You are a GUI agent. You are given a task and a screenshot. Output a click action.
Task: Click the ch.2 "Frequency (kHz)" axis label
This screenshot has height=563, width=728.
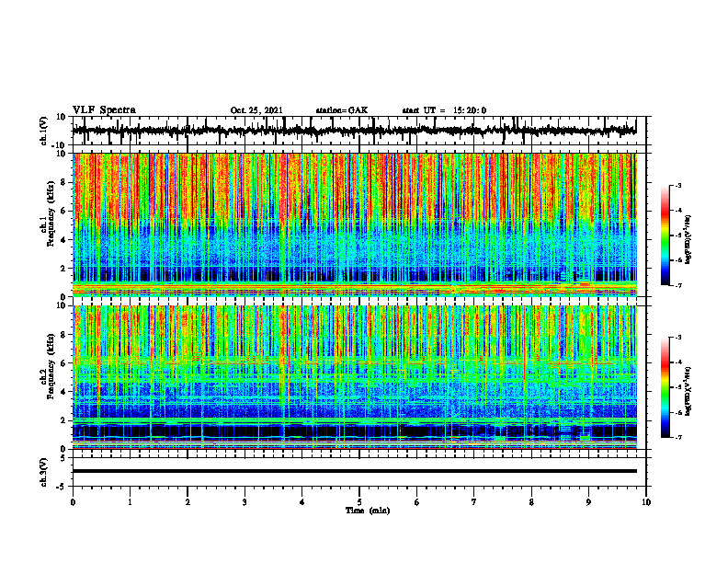click(51, 366)
